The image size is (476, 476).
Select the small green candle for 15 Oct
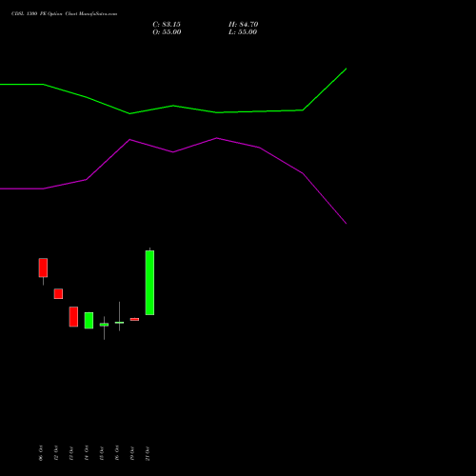click(x=104, y=325)
